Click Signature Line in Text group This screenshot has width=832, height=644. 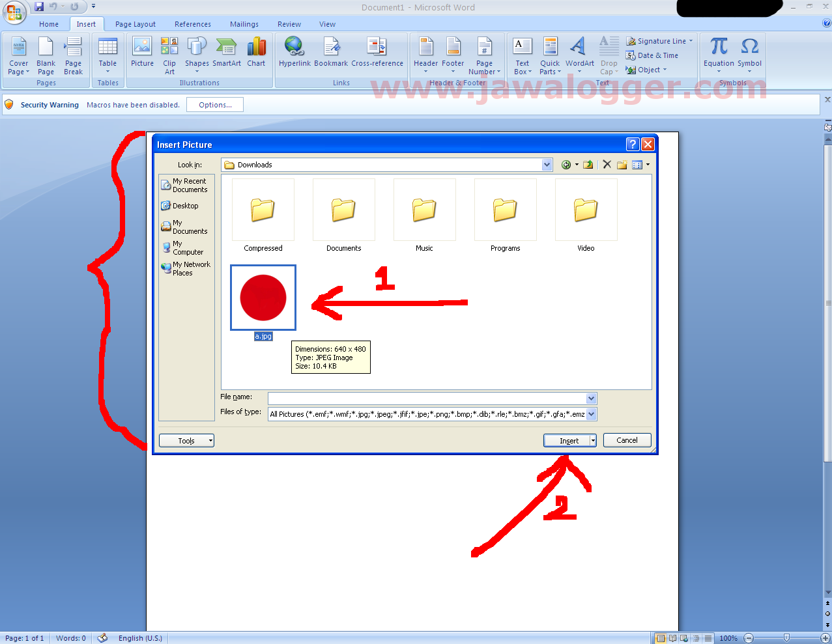coord(659,41)
